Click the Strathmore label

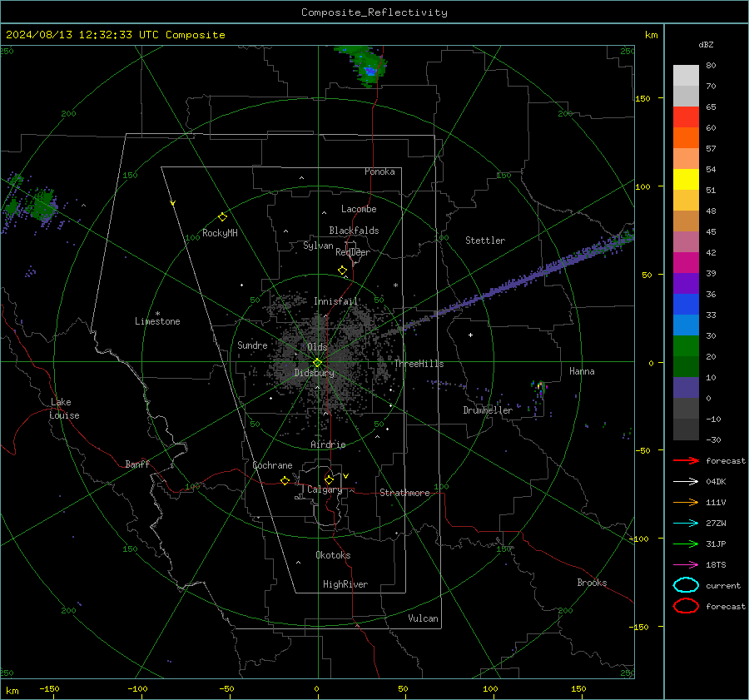click(404, 493)
